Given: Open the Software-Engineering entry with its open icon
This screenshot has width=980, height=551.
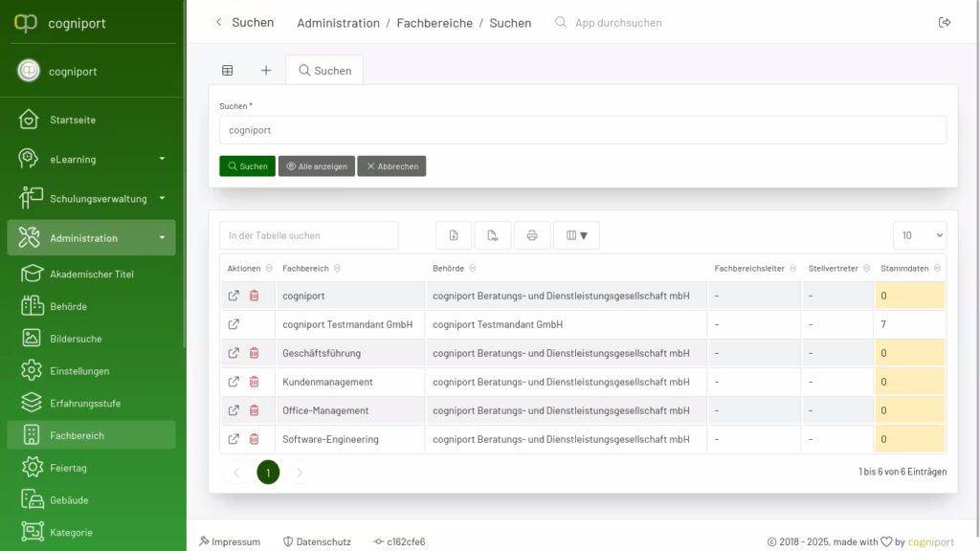Looking at the screenshot, I should (x=234, y=439).
